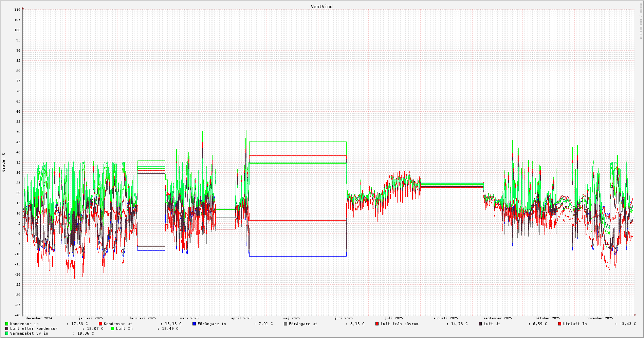Click the maj 2025 x-axis label
The height and width of the screenshot is (338, 644).
[291, 318]
